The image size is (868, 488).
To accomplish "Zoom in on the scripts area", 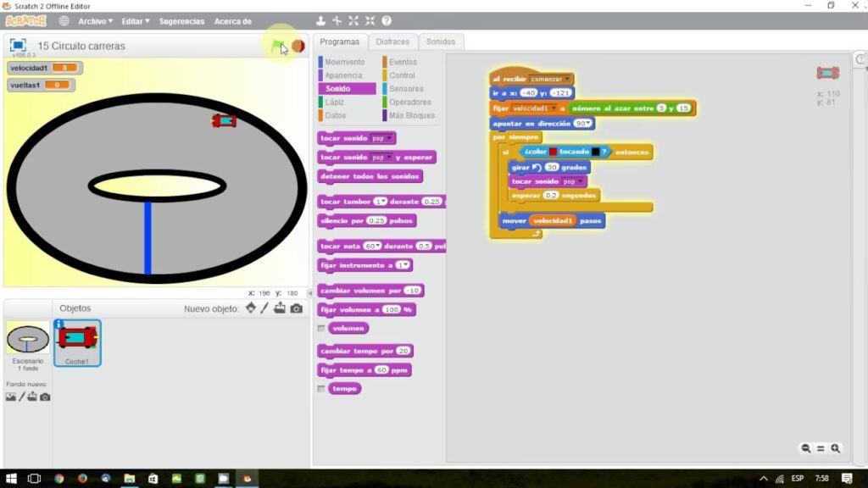I will pyautogui.click(x=836, y=448).
